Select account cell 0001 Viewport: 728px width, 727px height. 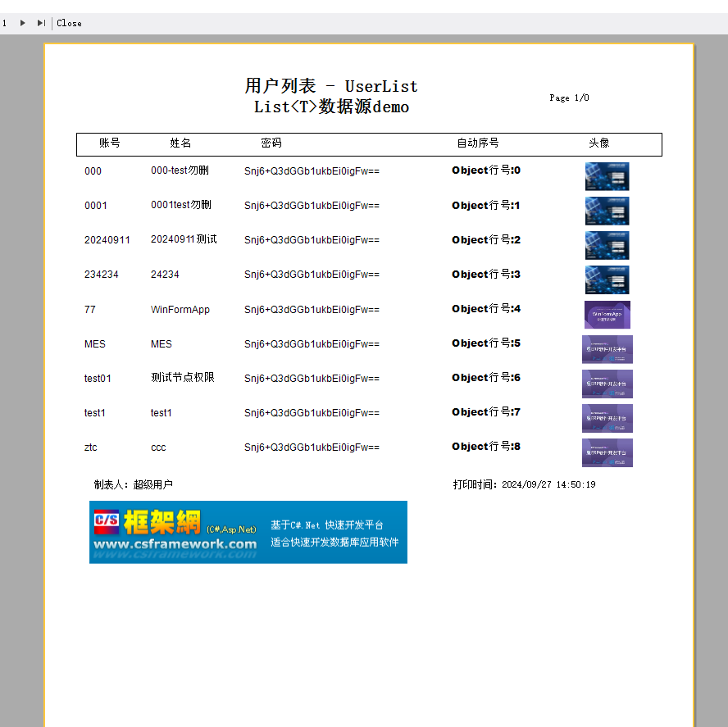[x=96, y=205]
